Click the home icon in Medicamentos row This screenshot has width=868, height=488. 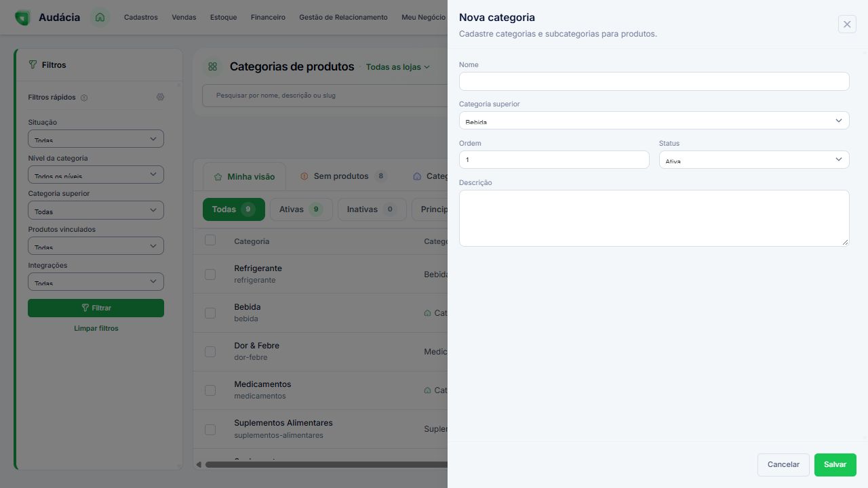[427, 390]
